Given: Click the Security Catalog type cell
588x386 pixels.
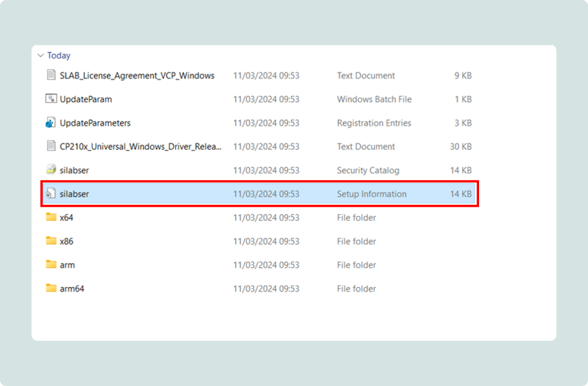Looking at the screenshot, I should [368, 170].
